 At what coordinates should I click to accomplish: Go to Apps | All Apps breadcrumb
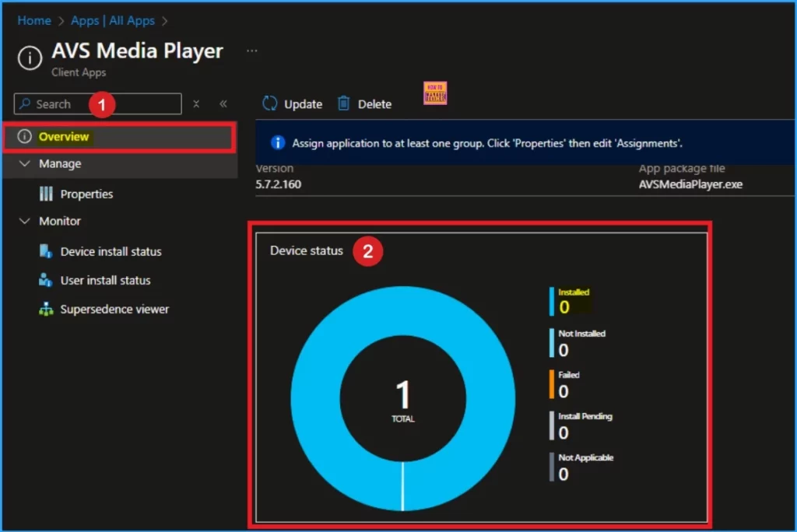(112, 21)
